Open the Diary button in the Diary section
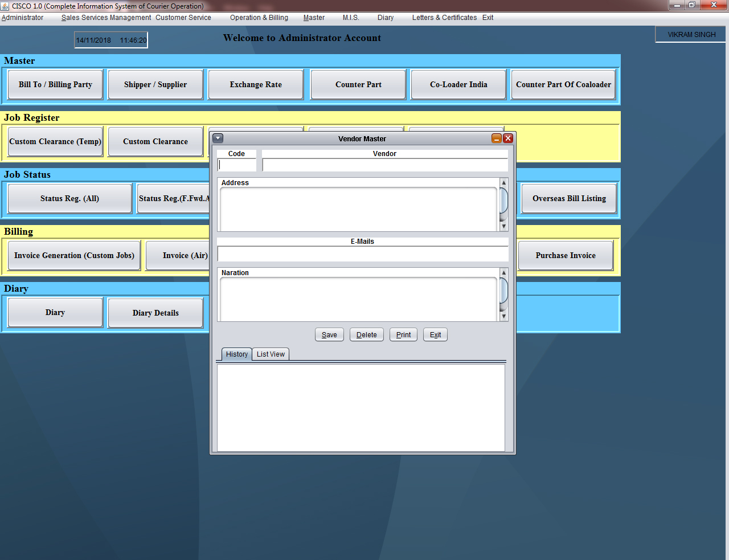This screenshot has width=729, height=560. 55,312
